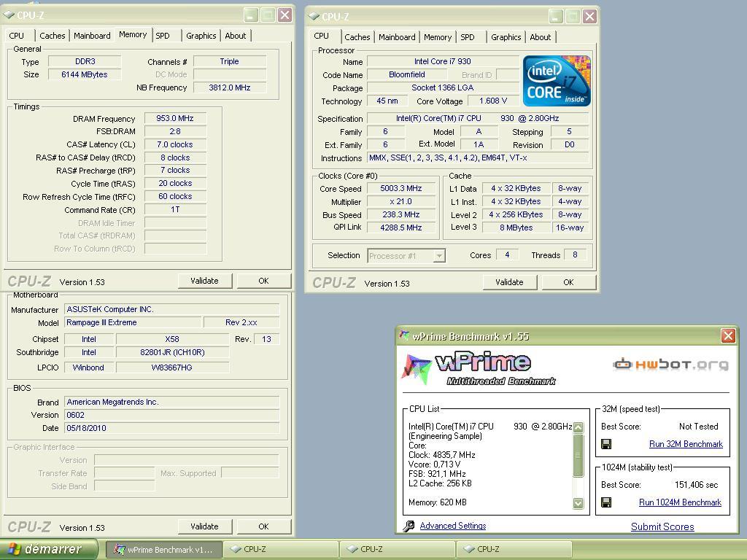Click Validate in the Memory window

tap(204, 281)
